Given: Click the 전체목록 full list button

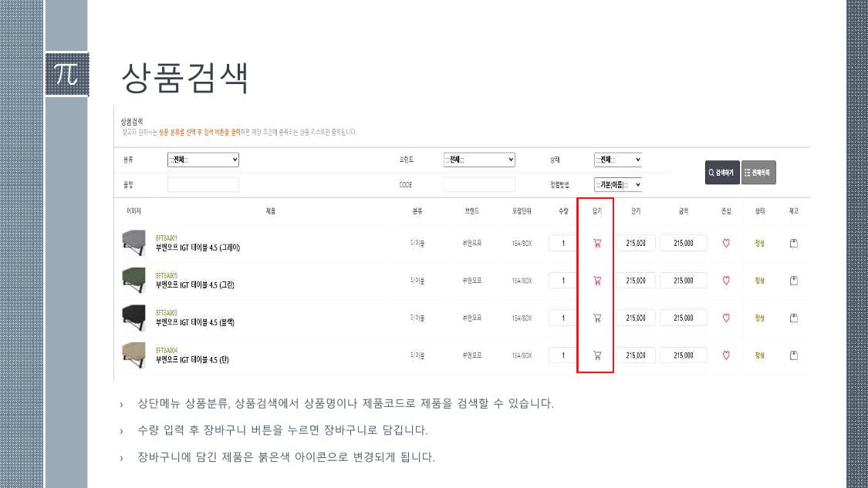Looking at the screenshot, I should point(758,173).
